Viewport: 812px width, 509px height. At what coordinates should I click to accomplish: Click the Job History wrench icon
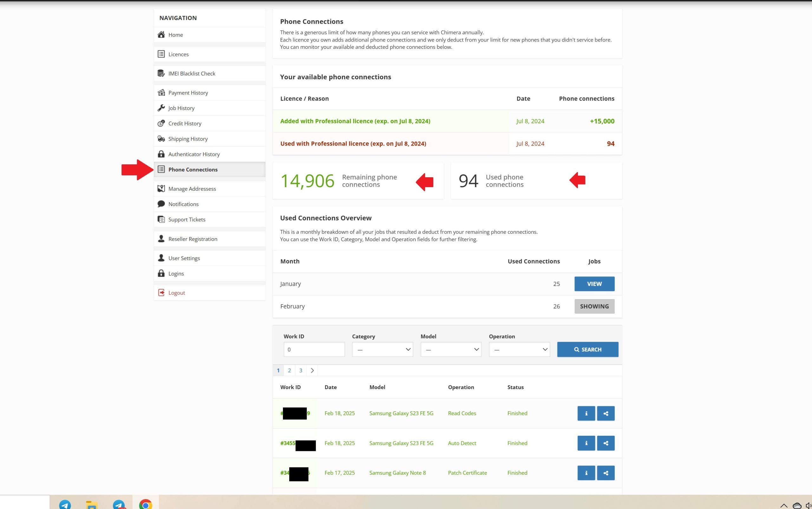(161, 108)
